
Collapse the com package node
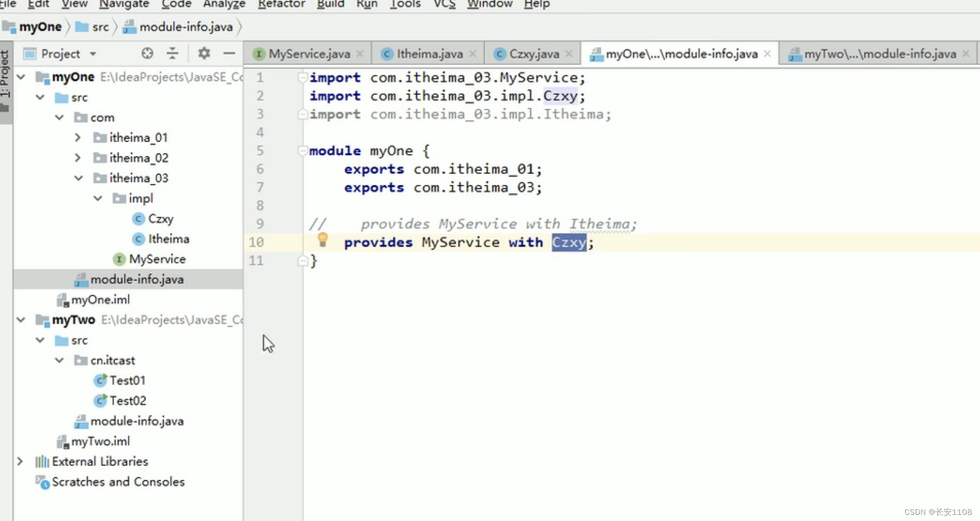click(x=60, y=118)
